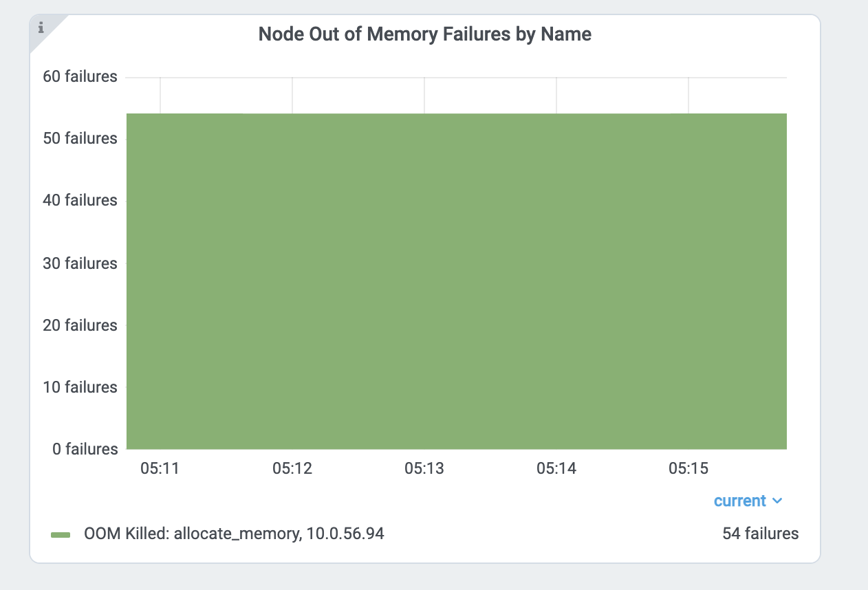The height and width of the screenshot is (590, 868).
Task: Select the Node Out of Memory Failures title
Action: click(424, 34)
